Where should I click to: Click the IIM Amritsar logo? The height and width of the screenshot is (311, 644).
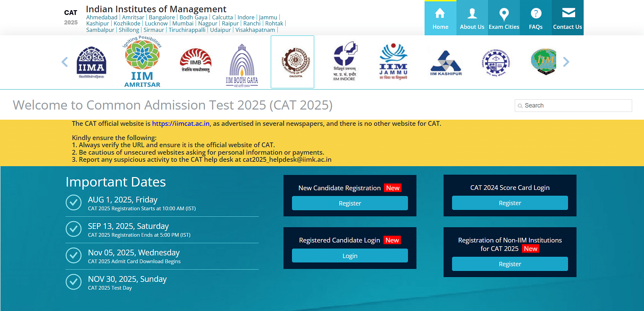tap(142, 62)
